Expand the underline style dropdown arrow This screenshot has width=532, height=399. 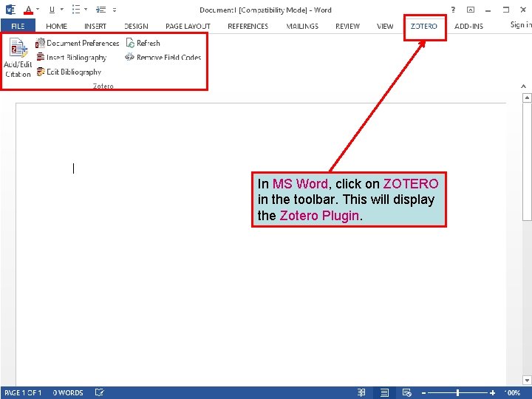(x=62, y=9)
